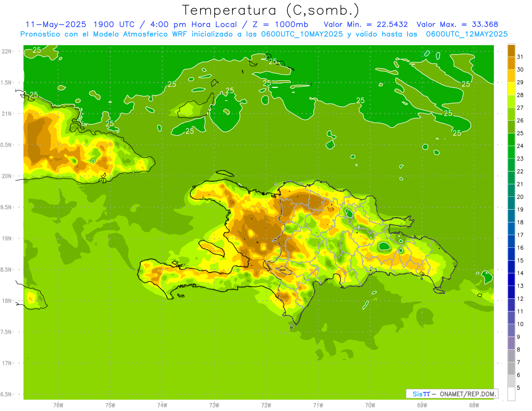Click the "72W" longitude axis label
Viewport: 532px width, 411px height.
pyautogui.click(x=266, y=405)
